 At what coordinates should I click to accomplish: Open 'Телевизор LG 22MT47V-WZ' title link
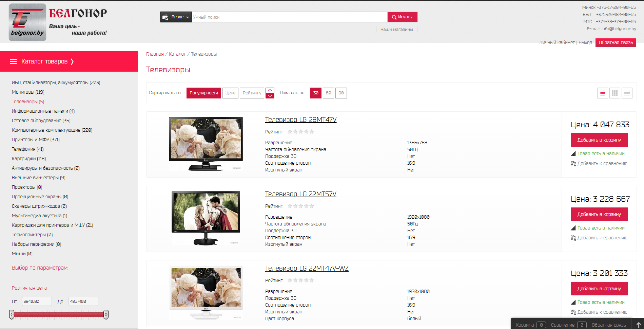(307, 269)
